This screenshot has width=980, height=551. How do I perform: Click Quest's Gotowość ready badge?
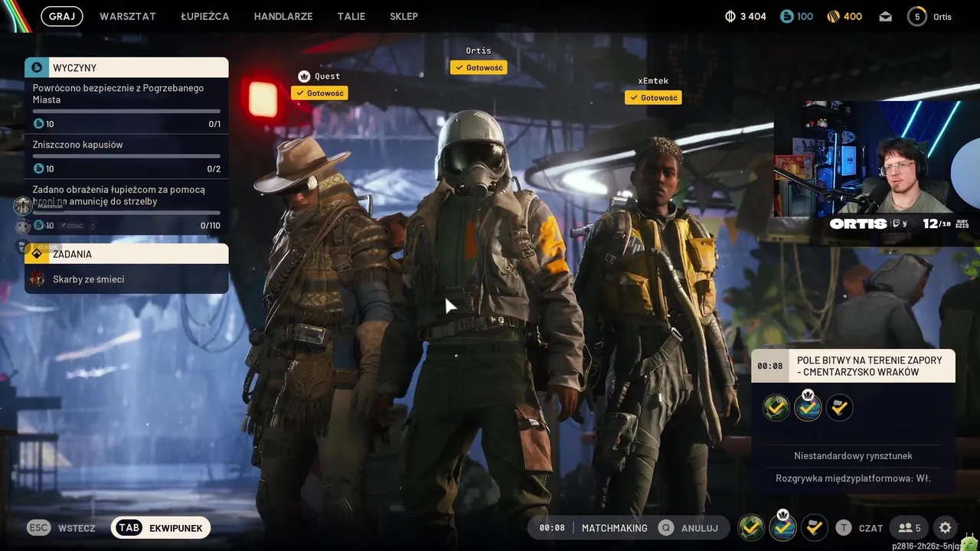[x=319, y=93]
